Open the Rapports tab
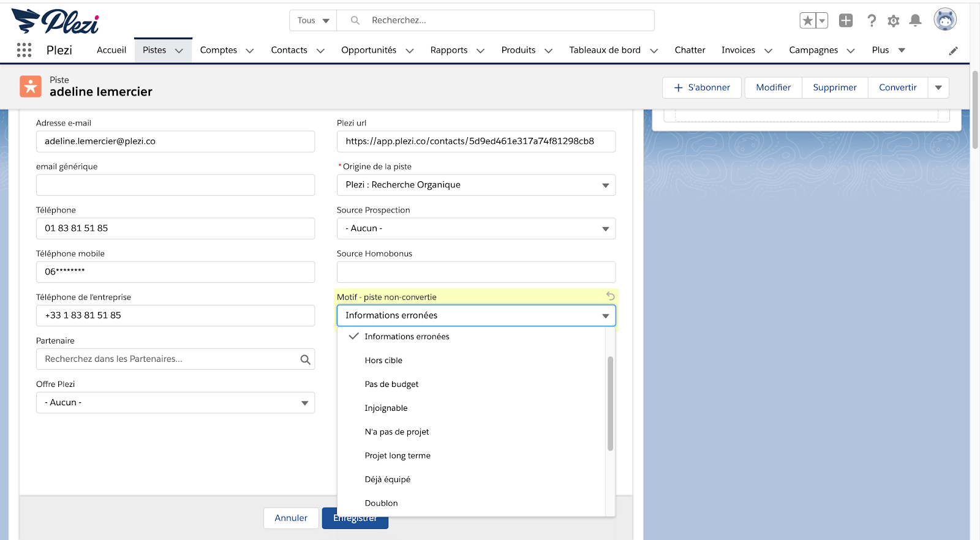The height and width of the screenshot is (540, 980). pos(449,50)
